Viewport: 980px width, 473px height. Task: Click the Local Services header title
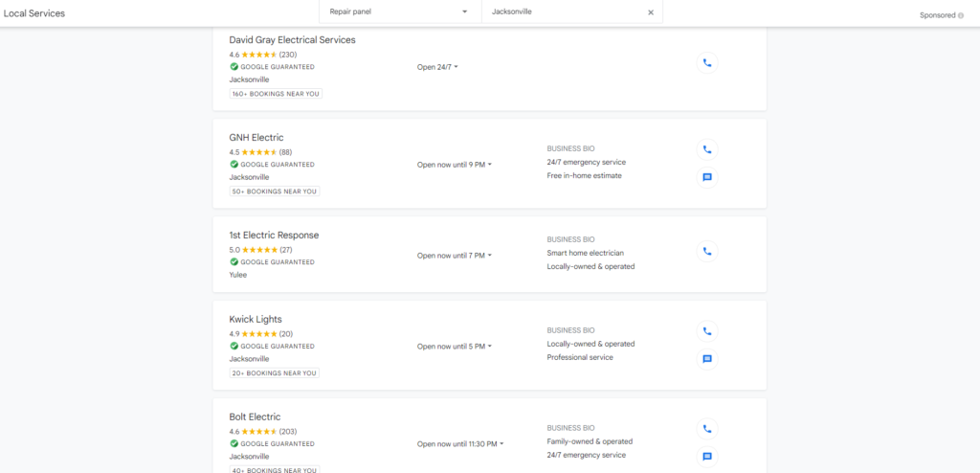[x=34, y=13]
